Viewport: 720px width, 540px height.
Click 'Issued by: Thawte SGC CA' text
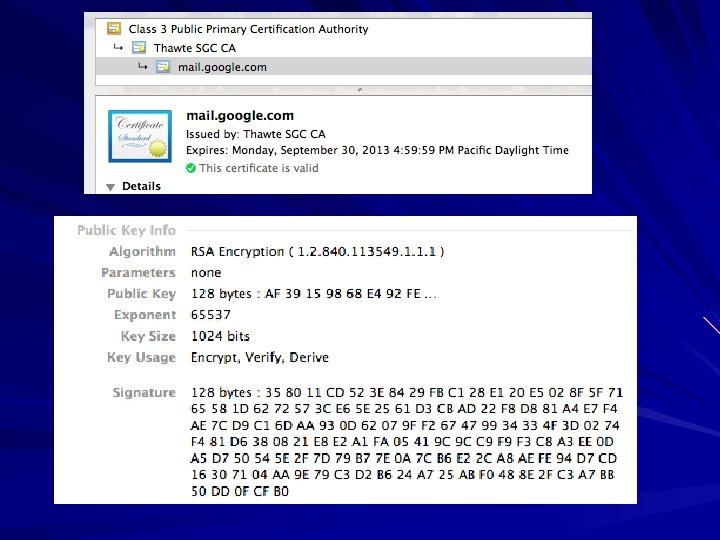point(256,134)
